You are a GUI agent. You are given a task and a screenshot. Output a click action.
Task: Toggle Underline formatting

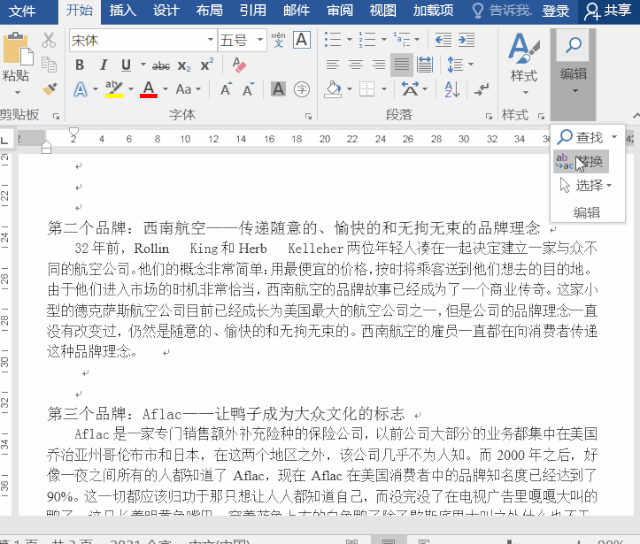[x=126, y=65]
